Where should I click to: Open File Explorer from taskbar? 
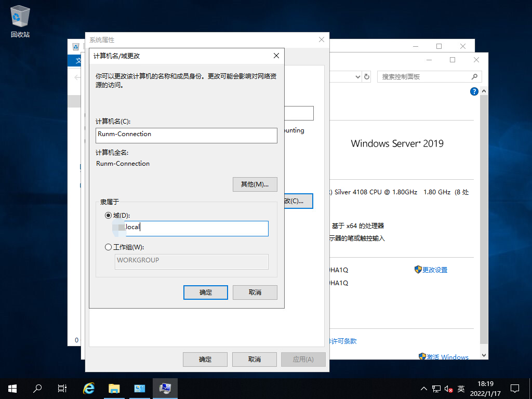click(x=114, y=389)
